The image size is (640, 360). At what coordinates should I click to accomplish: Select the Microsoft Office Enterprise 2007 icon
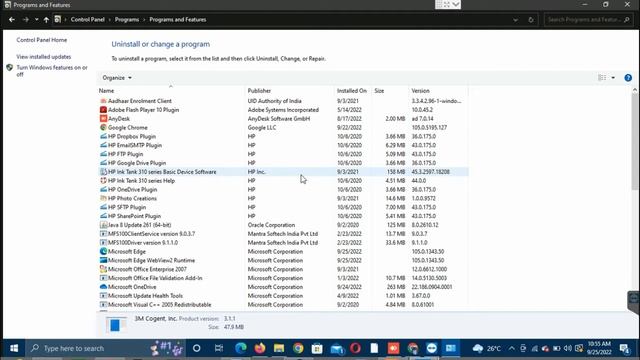(103, 269)
